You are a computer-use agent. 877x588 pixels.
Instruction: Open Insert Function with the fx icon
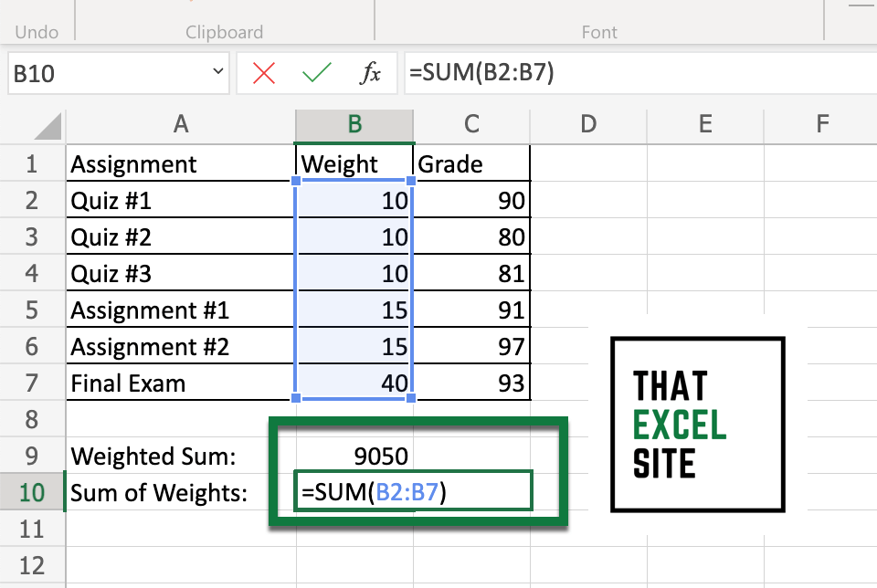tap(369, 73)
